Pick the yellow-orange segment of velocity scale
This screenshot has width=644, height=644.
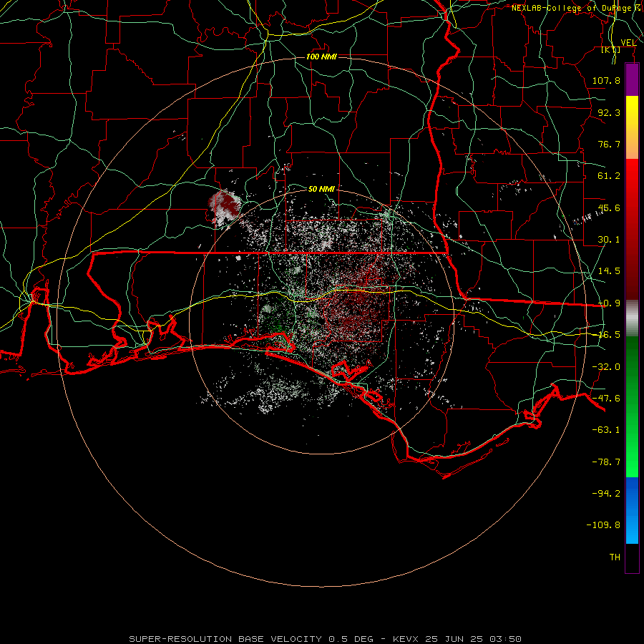tap(632, 127)
